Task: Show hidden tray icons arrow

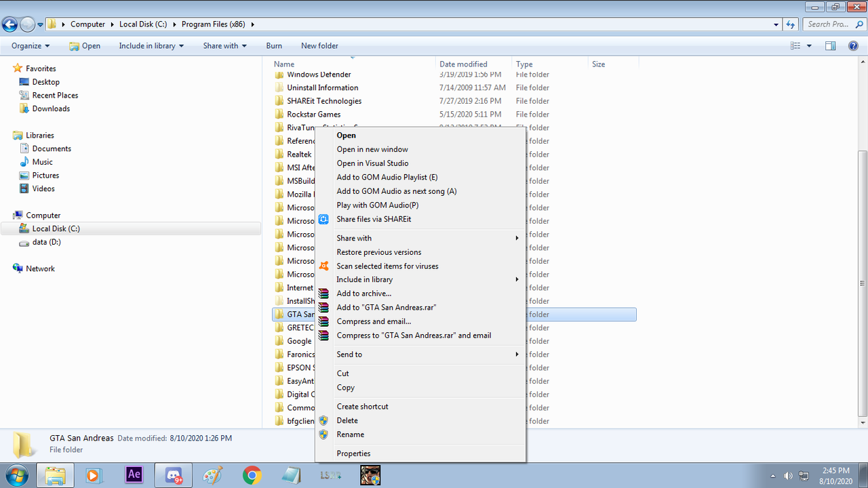Action: pos(773,476)
